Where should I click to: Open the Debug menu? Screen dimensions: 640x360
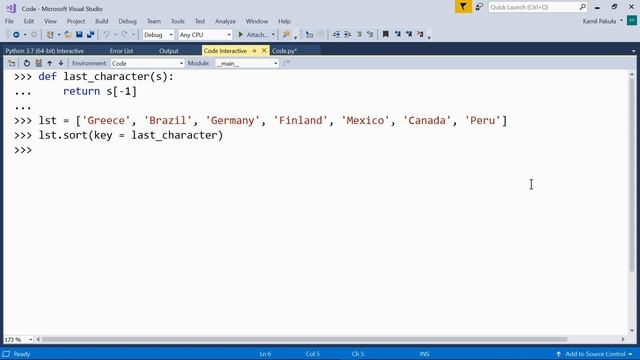[x=127, y=21]
